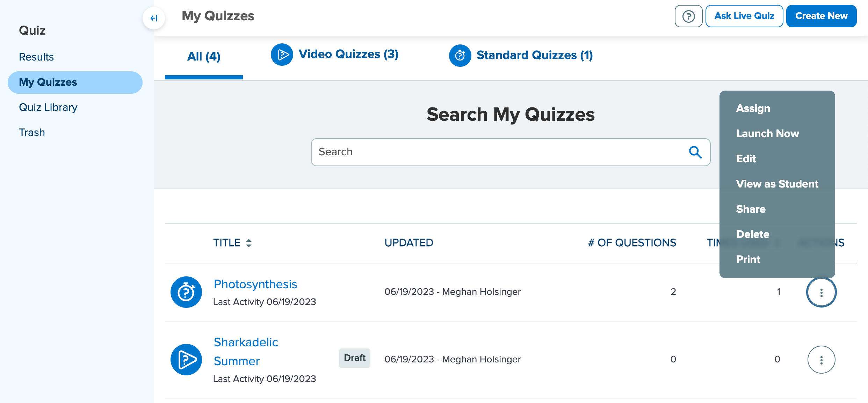
Task: Sort quizzes using the TITLE sort arrows
Action: (x=249, y=242)
